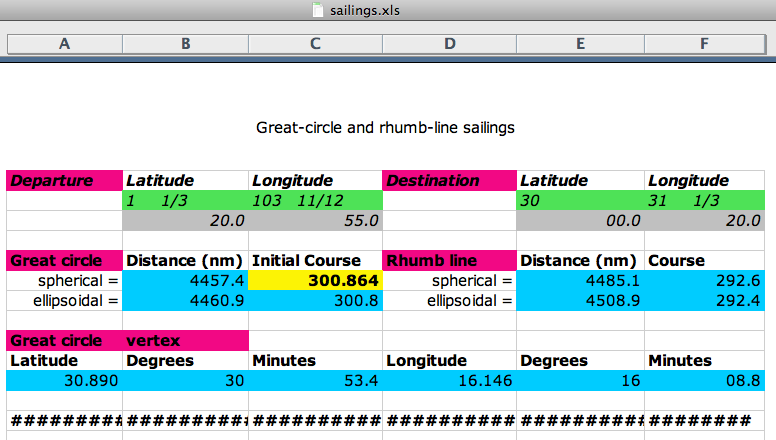This screenshot has height=440, width=776.
Task: Click the pink Departure label cell
Action: 64,181
